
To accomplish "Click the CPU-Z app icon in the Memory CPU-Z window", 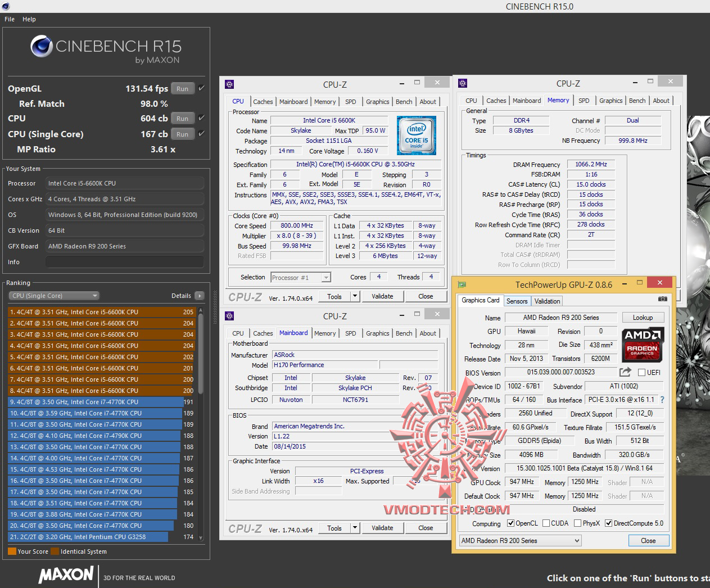I will pos(463,83).
